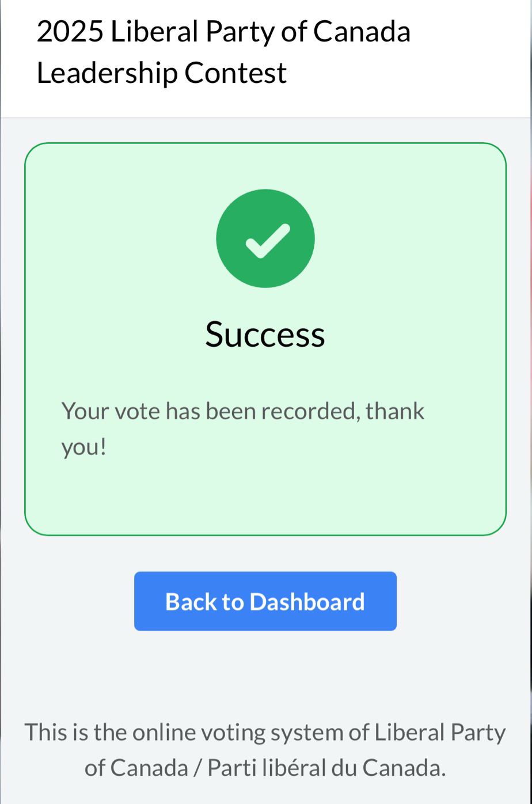Click the words "Back to" on the blue button
This screenshot has height=804, width=532.
point(204,602)
